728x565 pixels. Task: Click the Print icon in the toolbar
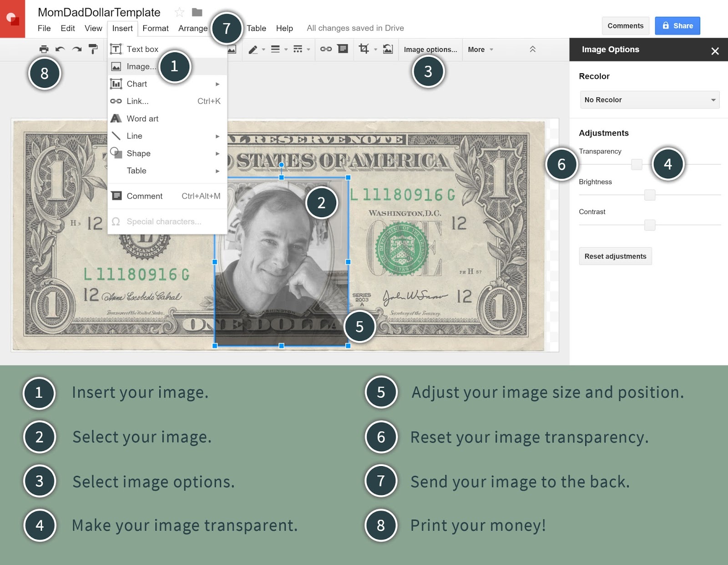44,49
